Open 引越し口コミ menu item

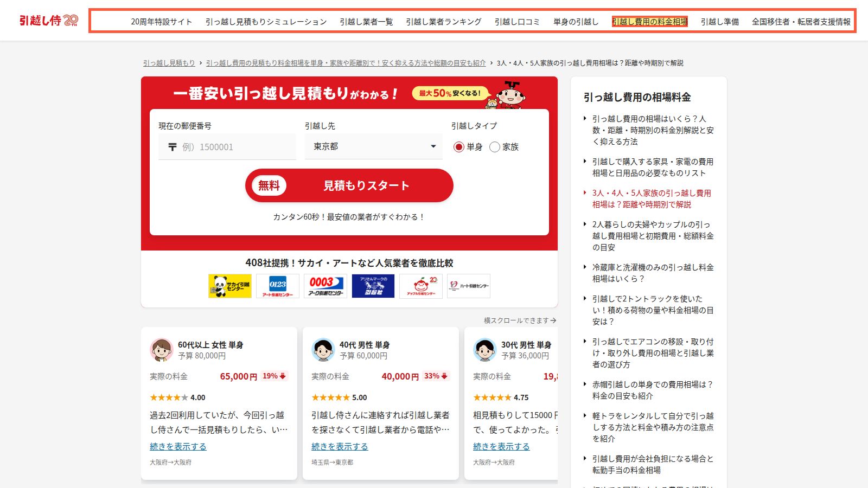517,22
